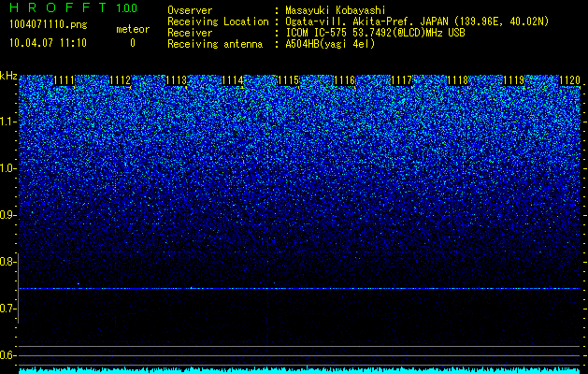This screenshot has height=374, width=588.
Task: Click the 0.9 frequency axis label
Action: tap(8, 215)
